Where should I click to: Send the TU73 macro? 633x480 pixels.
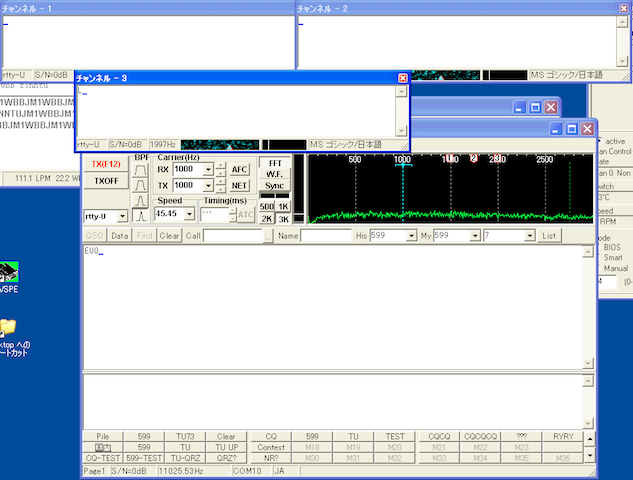[x=185, y=436]
